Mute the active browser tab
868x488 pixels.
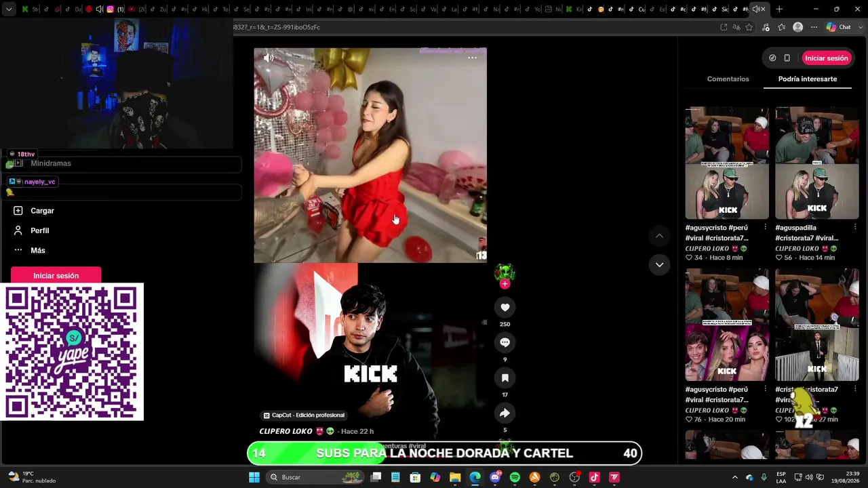tap(755, 9)
